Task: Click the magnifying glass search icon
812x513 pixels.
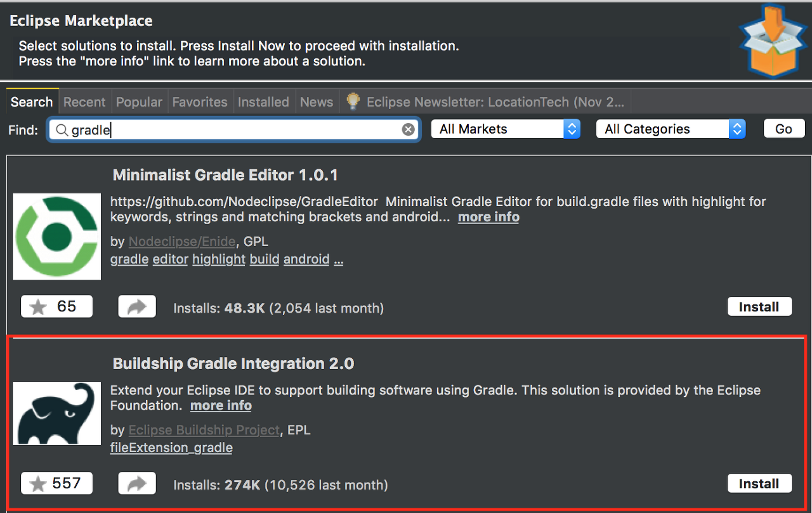Action: tap(62, 130)
